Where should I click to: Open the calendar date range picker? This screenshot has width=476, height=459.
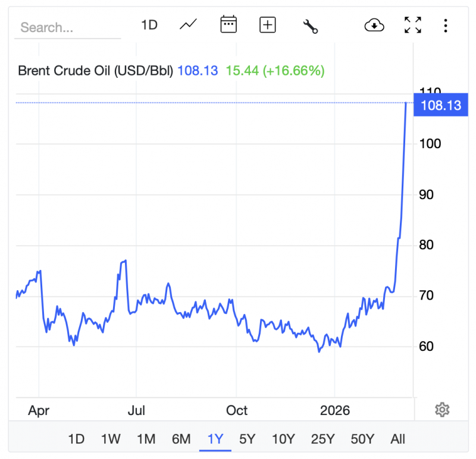click(x=228, y=25)
